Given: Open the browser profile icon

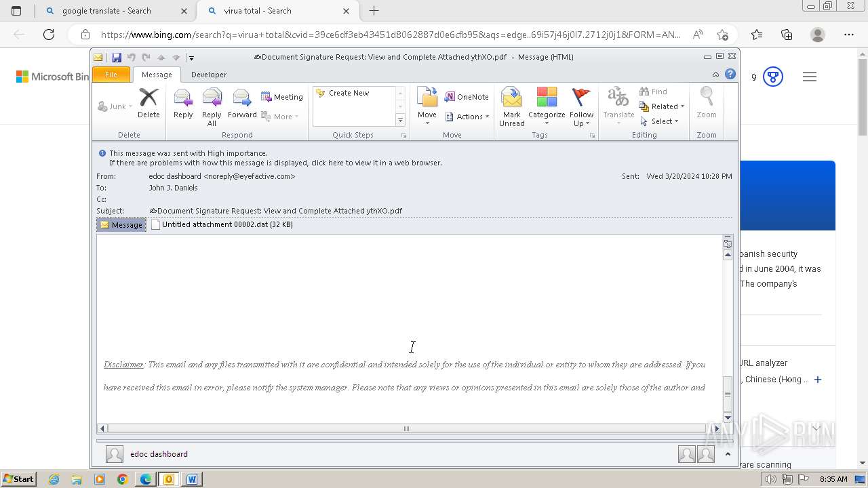Looking at the screenshot, I should tap(818, 35).
